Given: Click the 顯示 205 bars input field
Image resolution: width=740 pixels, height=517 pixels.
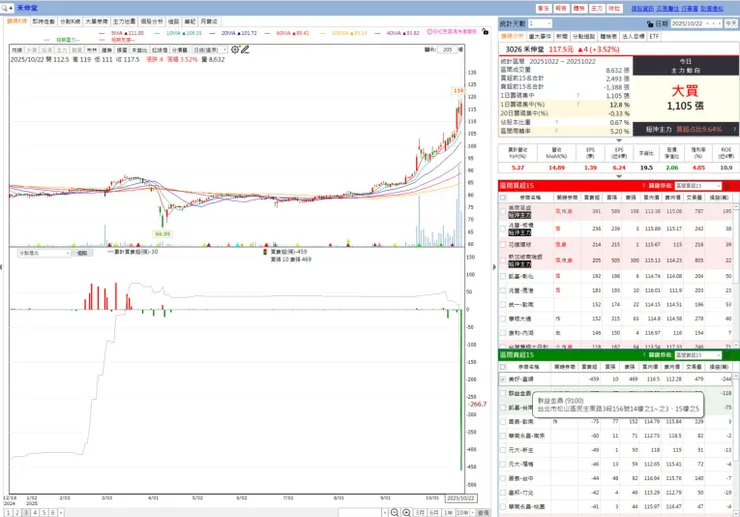Looking at the screenshot, I should [447, 49].
